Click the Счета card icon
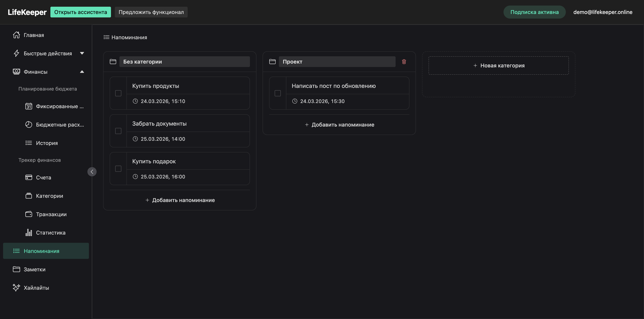 tap(29, 177)
